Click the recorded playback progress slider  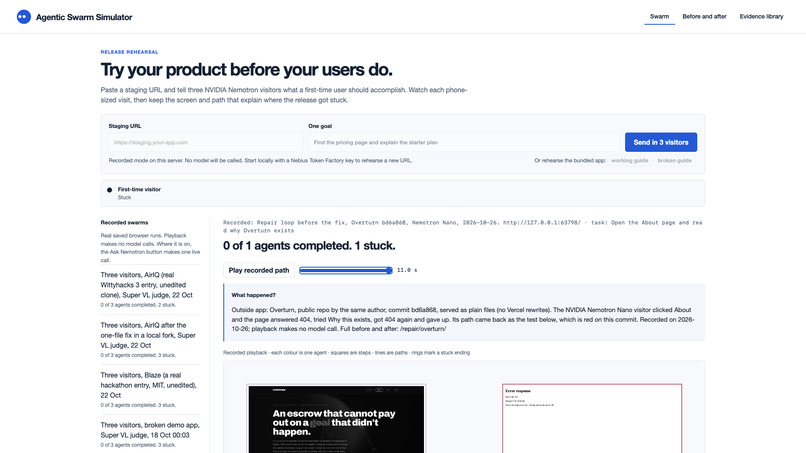(x=346, y=270)
